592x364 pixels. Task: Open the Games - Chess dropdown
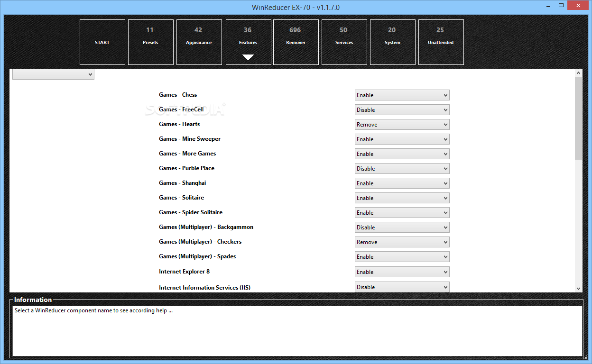[402, 95]
